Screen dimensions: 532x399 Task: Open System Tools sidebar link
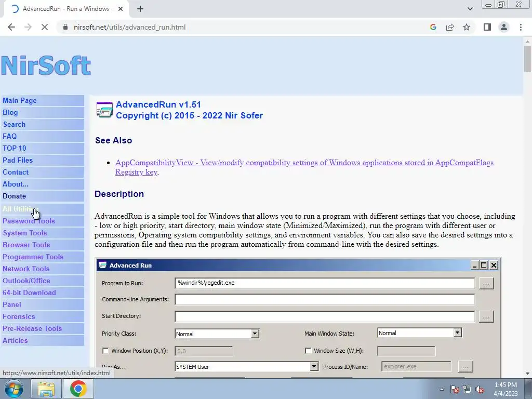coord(25,233)
